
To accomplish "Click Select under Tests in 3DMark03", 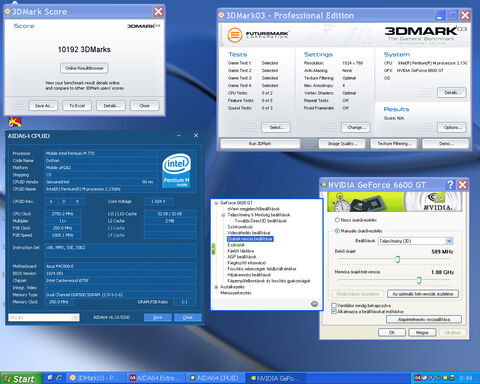I will pos(276,127).
